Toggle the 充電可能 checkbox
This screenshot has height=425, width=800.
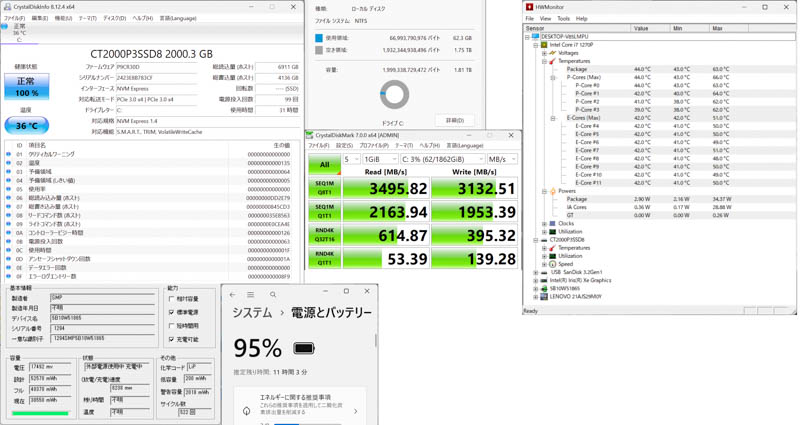point(172,339)
